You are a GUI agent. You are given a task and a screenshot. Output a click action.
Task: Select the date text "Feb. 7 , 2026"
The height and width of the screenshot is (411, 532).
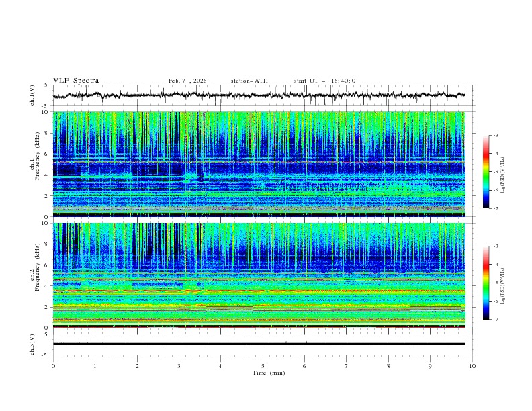pyautogui.click(x=187, y=81)
